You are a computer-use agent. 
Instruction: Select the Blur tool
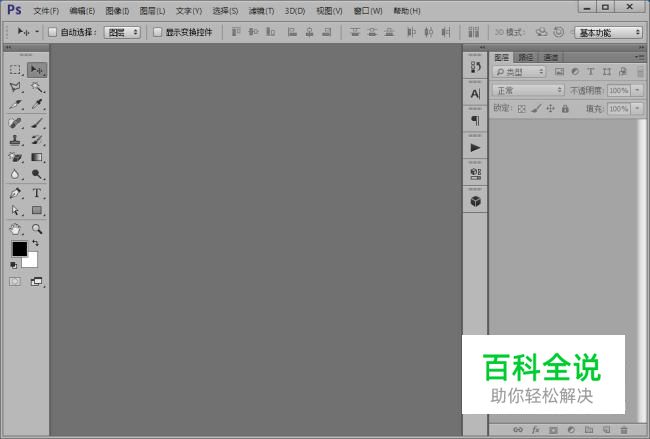tap(15, 174)
